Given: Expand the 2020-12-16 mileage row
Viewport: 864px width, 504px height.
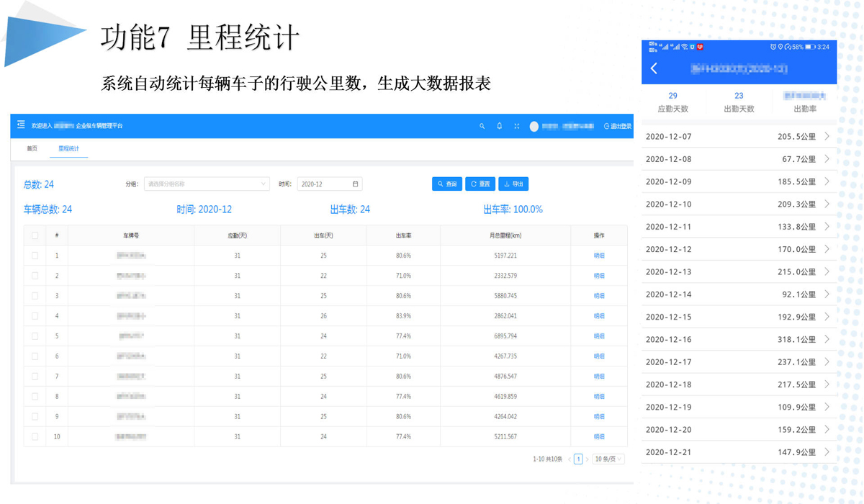Looking at the screenshot, I should pos(827,339).
